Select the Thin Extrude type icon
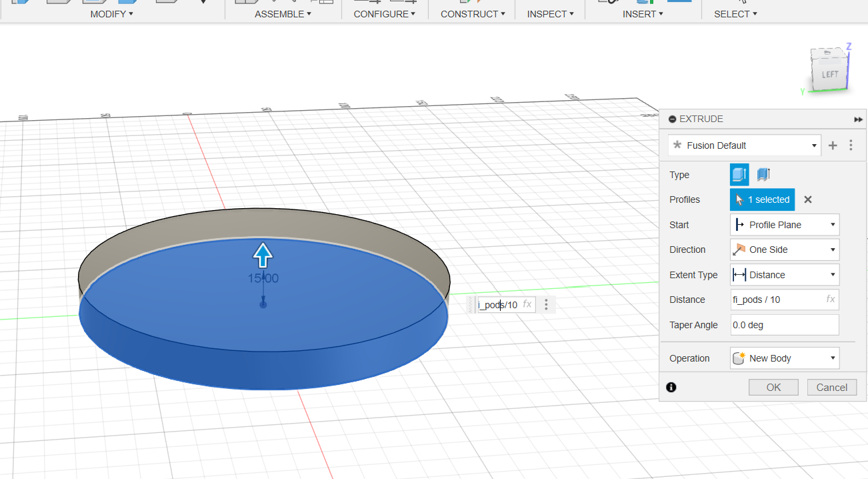The height and width of the screenshot is (479, 868). coord(763,175)
